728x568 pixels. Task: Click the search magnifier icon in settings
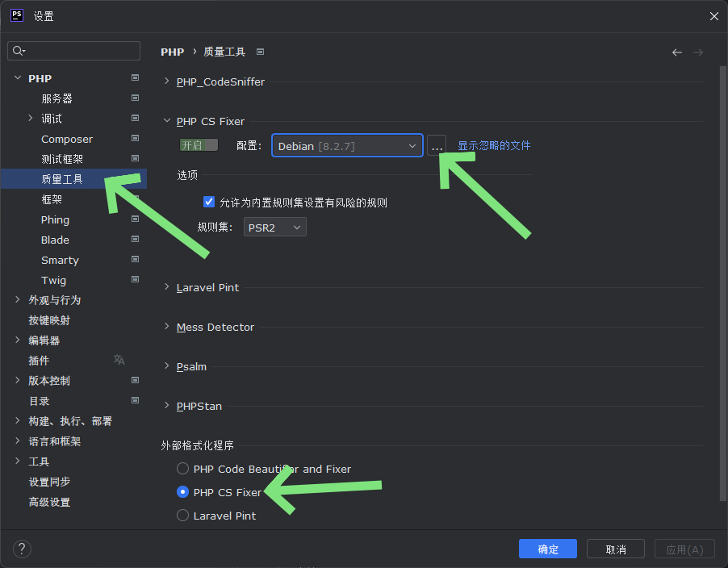tap(19, 51)
